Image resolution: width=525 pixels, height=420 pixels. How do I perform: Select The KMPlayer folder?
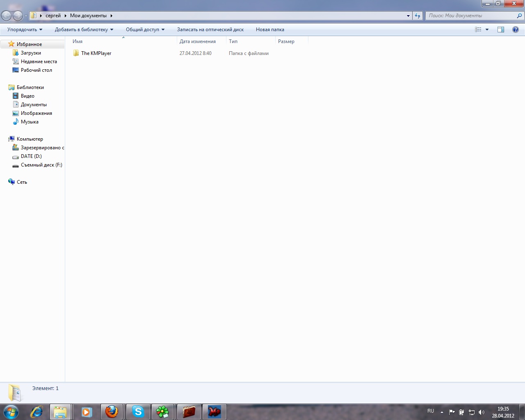[96, 53]
